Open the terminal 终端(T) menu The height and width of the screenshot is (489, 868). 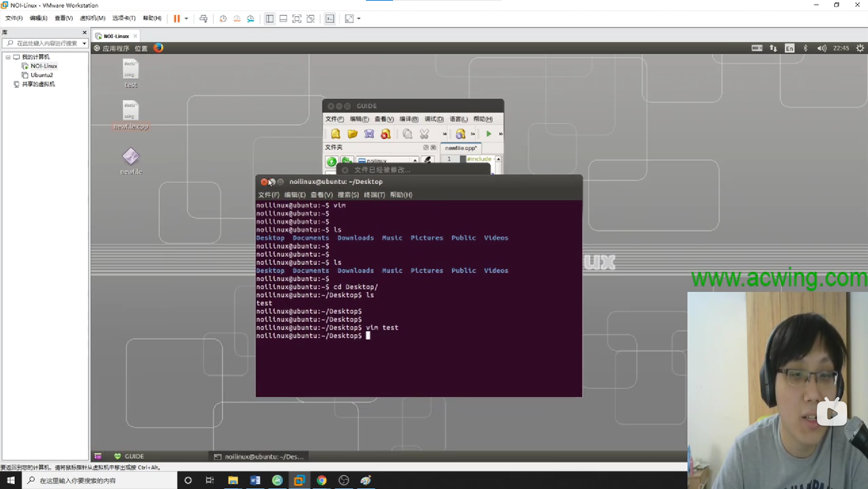[x=374, y=195]
